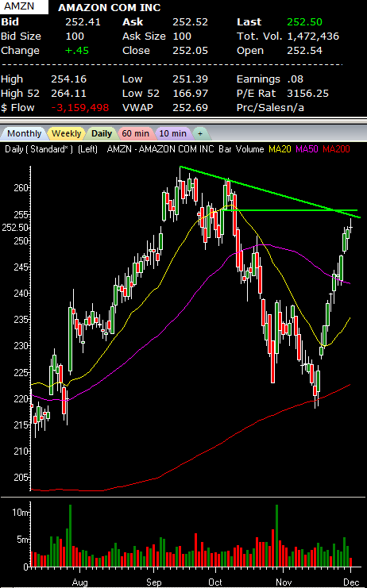Click the P/E Rat value 3156.25
Viewport: 367px width, 588px height.
click(307, 93)
